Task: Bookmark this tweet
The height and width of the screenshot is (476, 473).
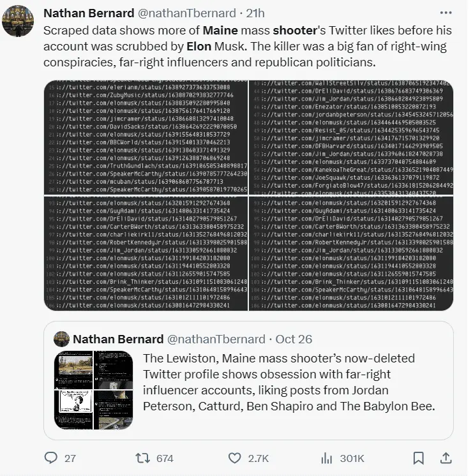Action: tap(418, 457)
